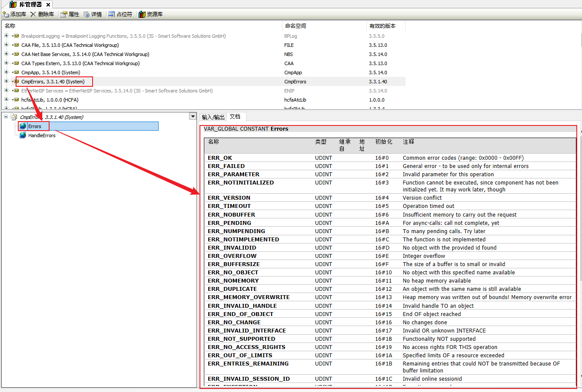Expand the CmpApp library tree node

click(6, 72)
